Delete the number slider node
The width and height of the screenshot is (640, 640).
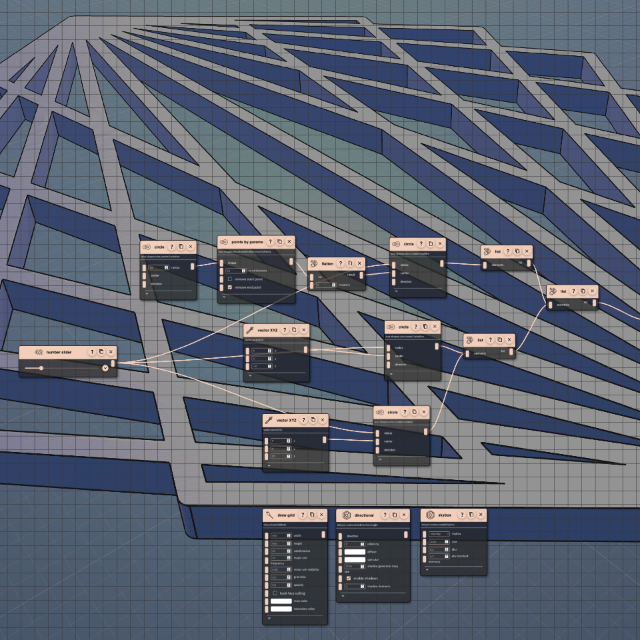coord(111,352)
